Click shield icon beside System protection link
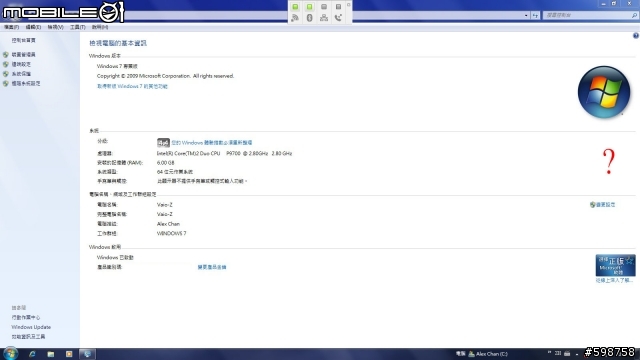The height and width of the screenshot is (360, 640). 6,74
